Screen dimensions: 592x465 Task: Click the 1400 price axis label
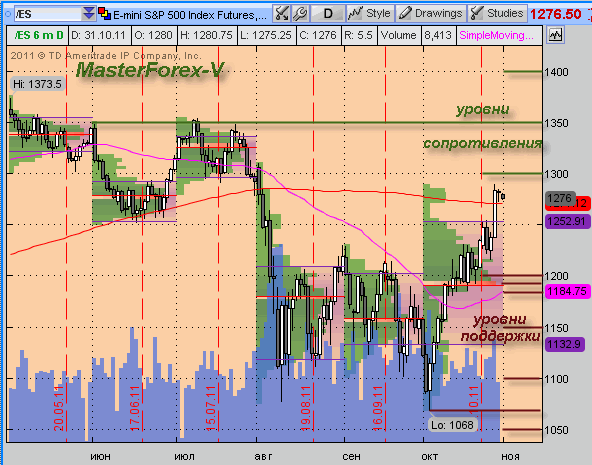[x=556, y=72]
